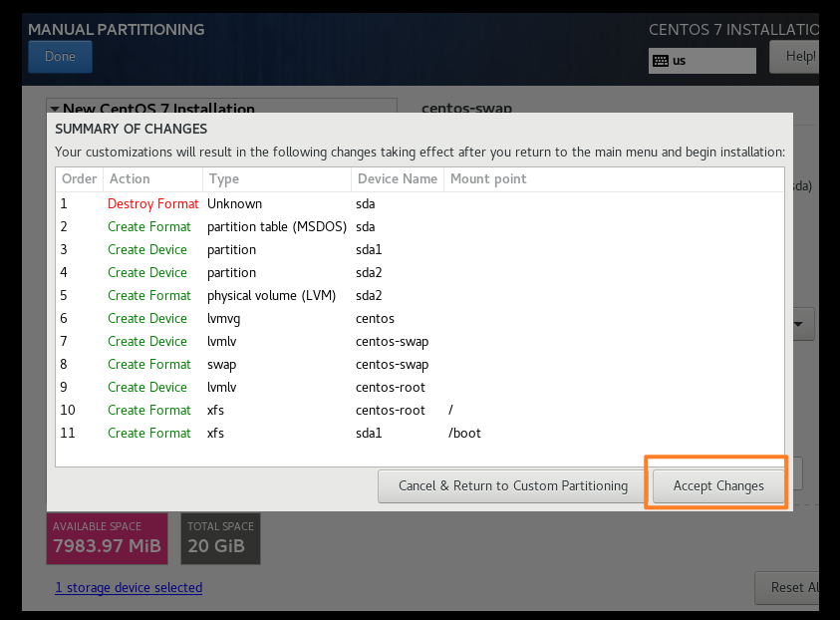
Task: Select the red Destroy Format action
Action: (153, 203)
